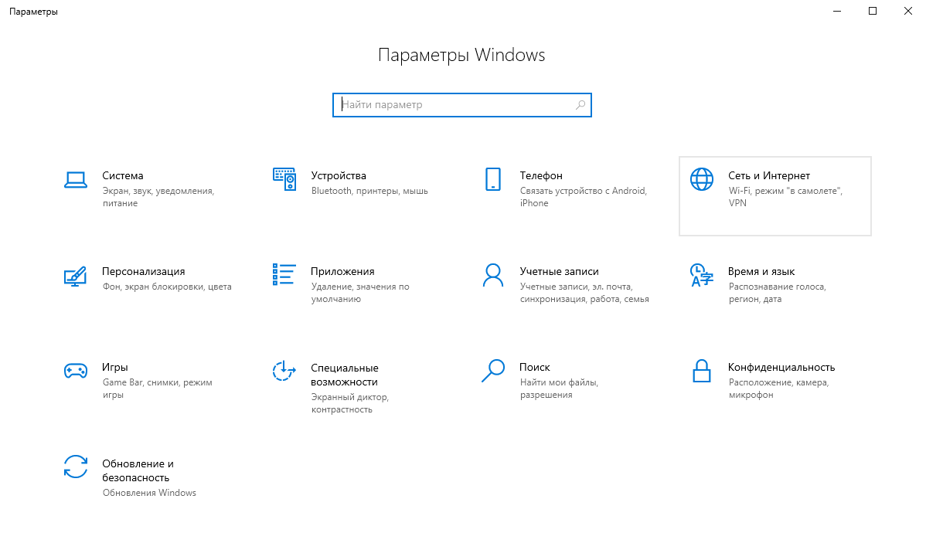Click the Конфиденциальность padlock icon
Screen dimensions: 926x560
(701, 371)
